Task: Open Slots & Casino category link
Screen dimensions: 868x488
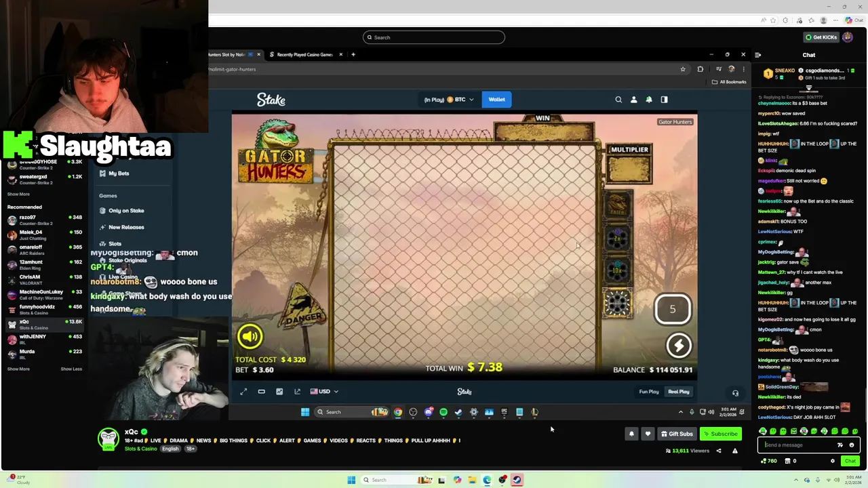Action: (140, 449)
